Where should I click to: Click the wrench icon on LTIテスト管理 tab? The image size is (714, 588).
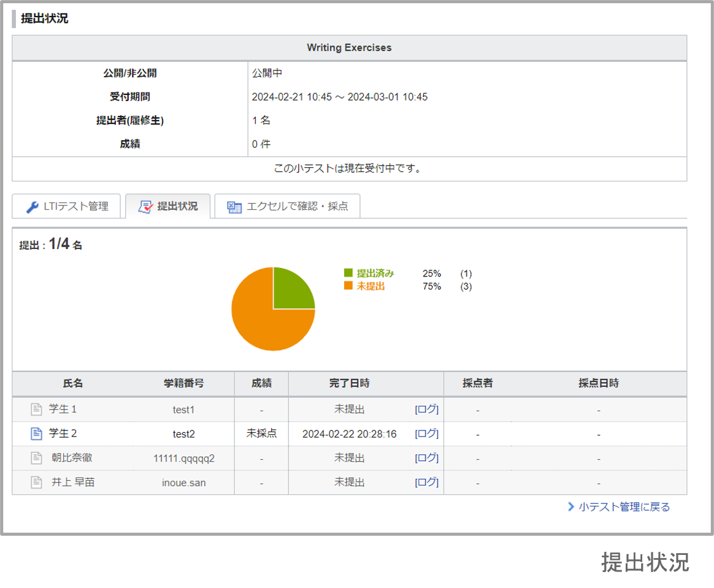pyautogui.click(x=33, y=207)
